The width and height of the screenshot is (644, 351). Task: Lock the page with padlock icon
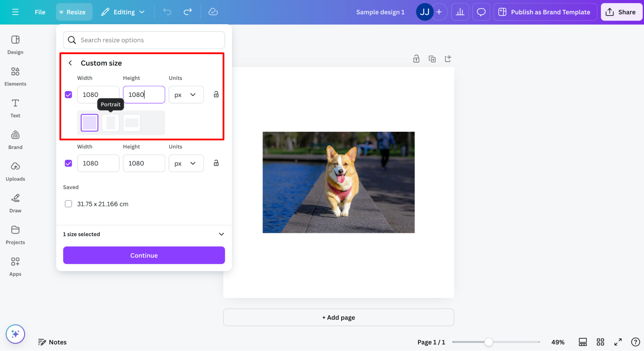point(416,59)
